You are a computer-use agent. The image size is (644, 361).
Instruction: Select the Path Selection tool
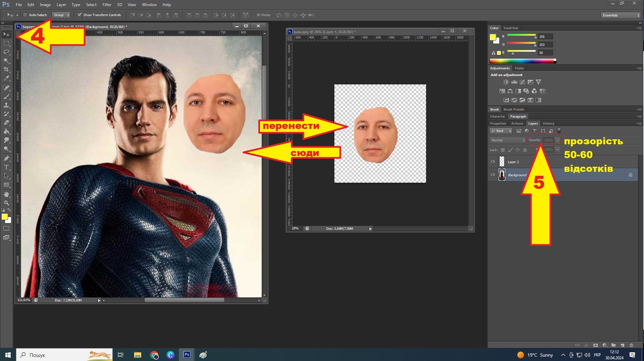[x=6, y=175]
